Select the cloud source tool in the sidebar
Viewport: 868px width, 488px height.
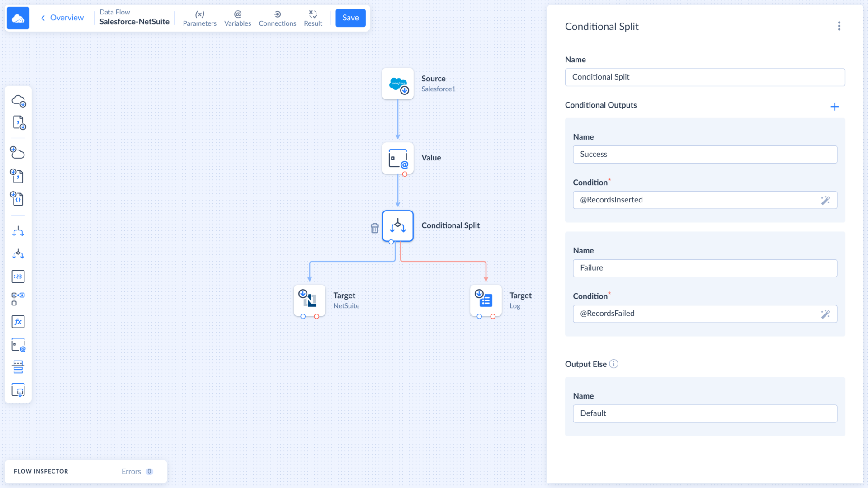(x=18, y=101)
